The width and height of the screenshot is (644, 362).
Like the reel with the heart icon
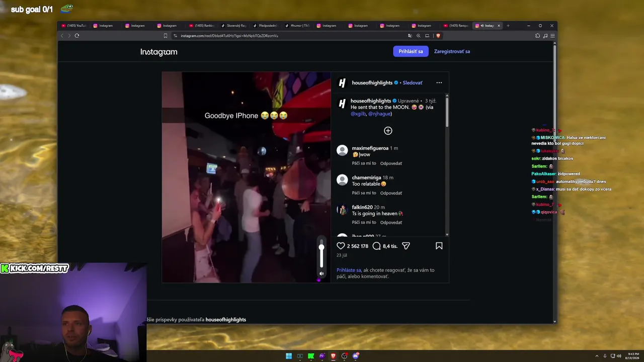click(x=341, y=246)
